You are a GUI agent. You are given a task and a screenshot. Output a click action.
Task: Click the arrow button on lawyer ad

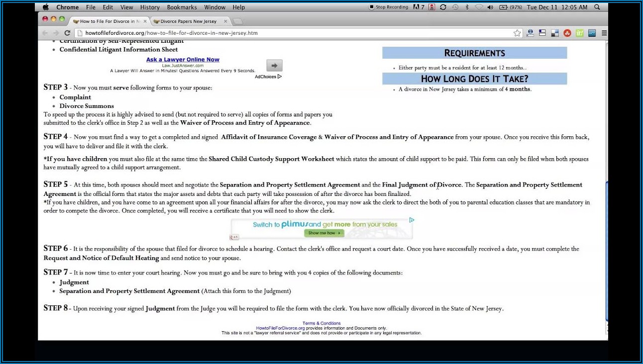click(274, 66)
